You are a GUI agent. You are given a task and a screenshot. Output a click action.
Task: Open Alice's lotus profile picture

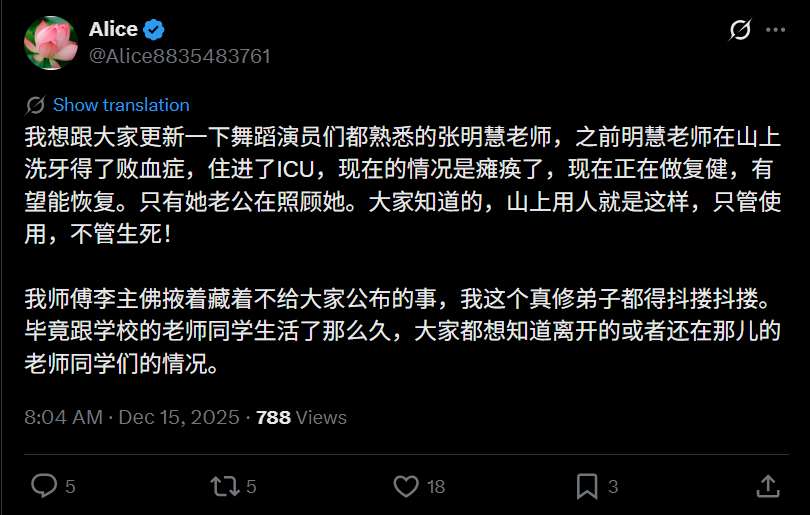tap(51, 42)
